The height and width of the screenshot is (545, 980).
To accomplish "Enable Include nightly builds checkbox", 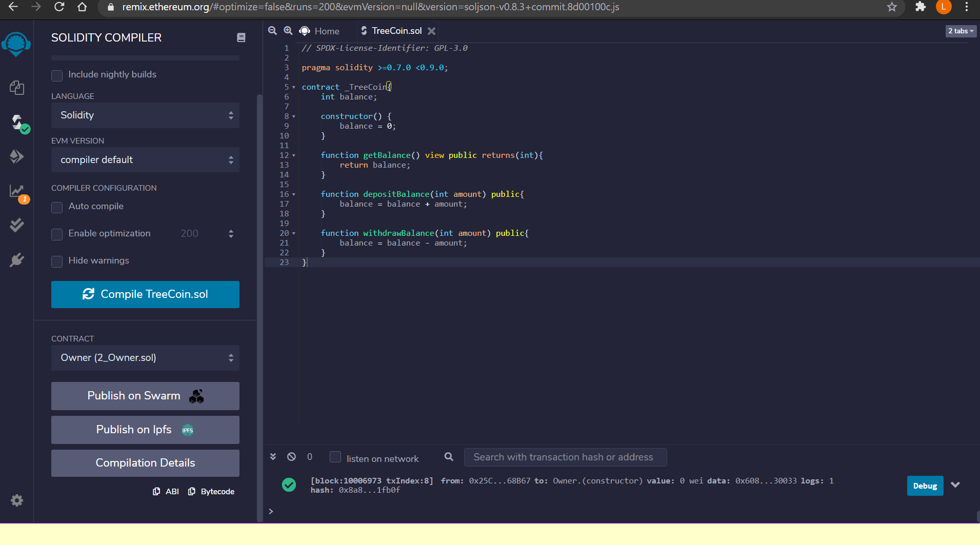I will 57,75.
